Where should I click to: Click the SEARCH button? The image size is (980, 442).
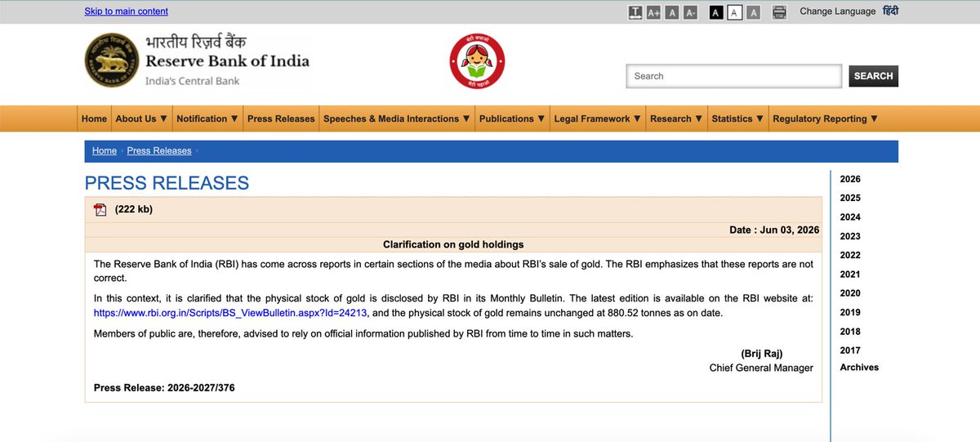873,76
